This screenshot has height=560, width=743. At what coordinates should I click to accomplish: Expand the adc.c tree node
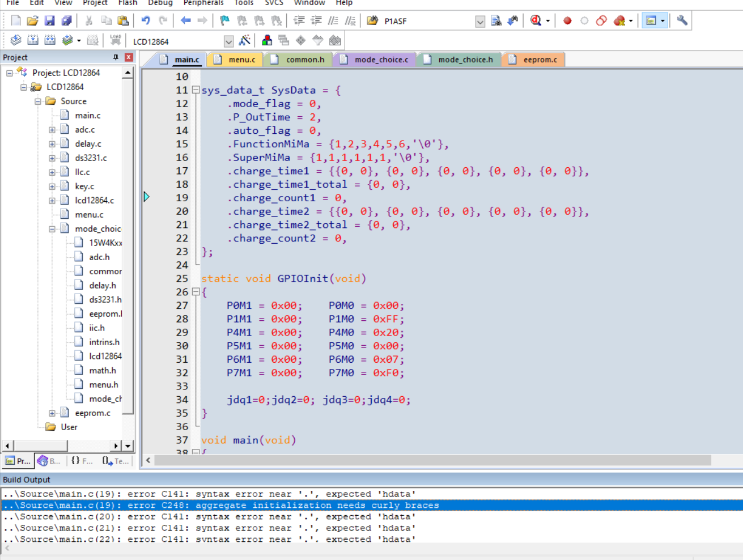[x=52, y=130]
